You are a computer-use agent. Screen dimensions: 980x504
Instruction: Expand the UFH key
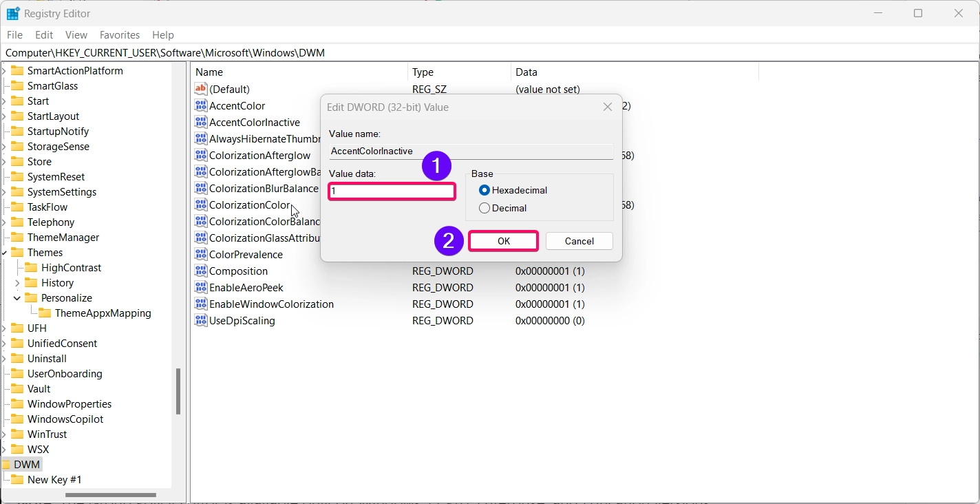(4, 328)
